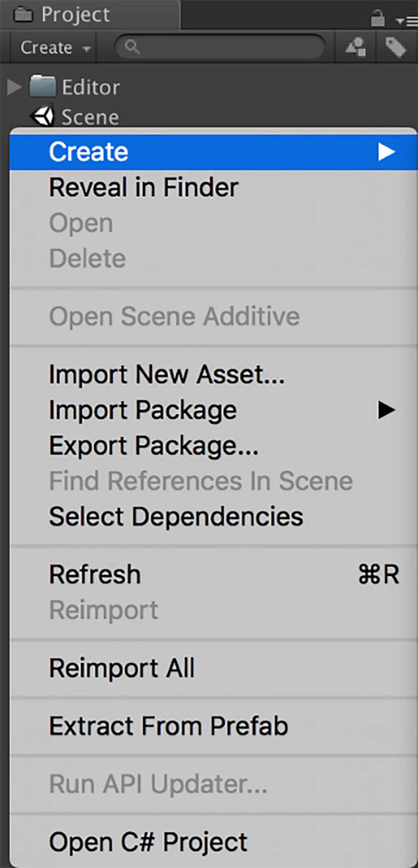Click the Project tab folder icon

point(23,15)
